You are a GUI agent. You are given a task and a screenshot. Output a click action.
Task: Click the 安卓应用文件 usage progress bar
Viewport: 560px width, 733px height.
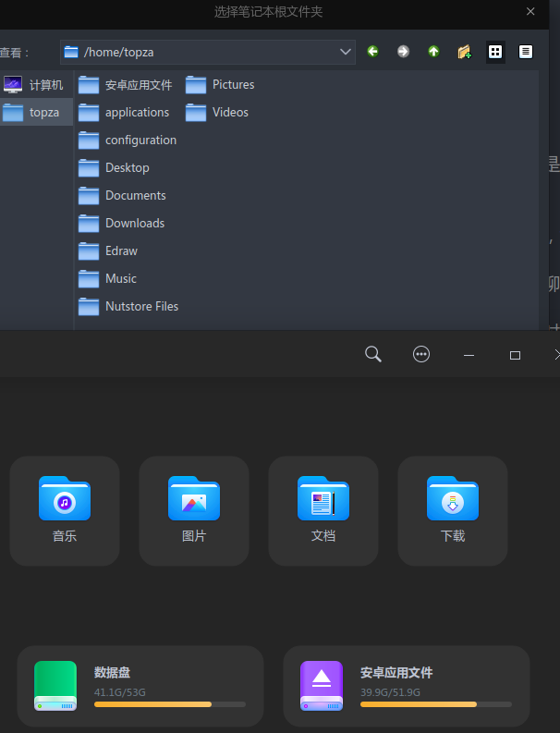click(x=435, y=704)
